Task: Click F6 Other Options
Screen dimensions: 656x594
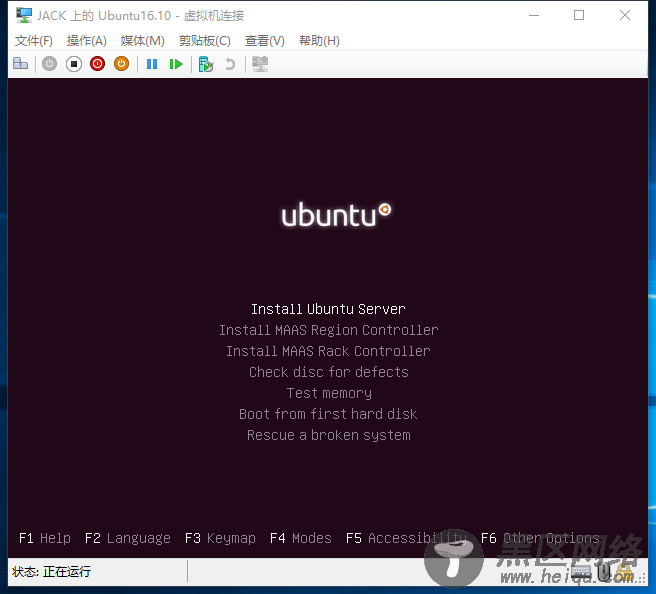Action: pos(540,538)
